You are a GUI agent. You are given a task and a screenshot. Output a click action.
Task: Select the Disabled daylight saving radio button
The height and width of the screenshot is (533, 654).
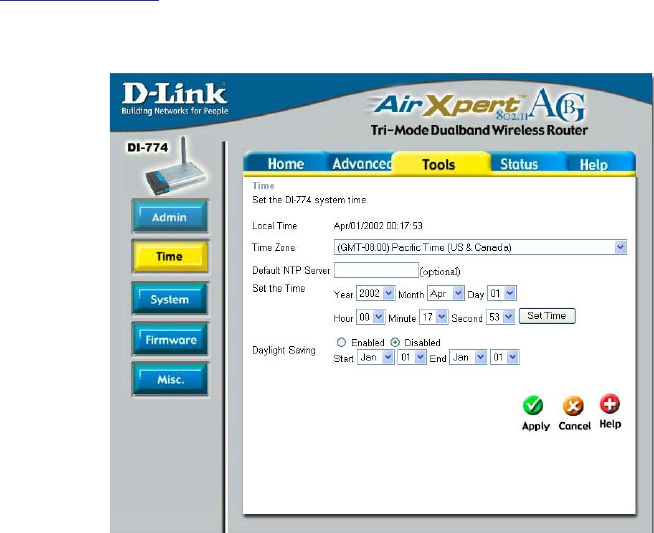[395, 342]
